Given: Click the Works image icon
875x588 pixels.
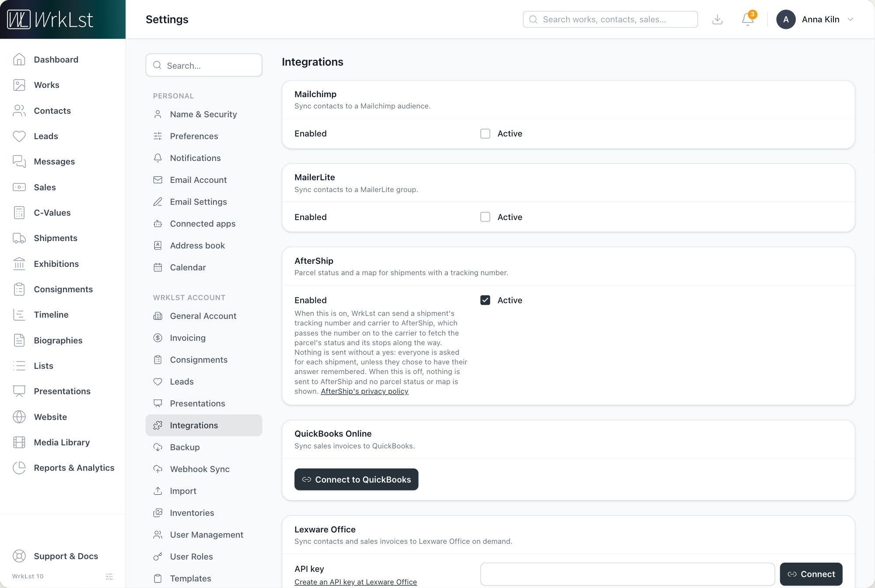Looking at the screenshot, I should click(x=19, y=85).
